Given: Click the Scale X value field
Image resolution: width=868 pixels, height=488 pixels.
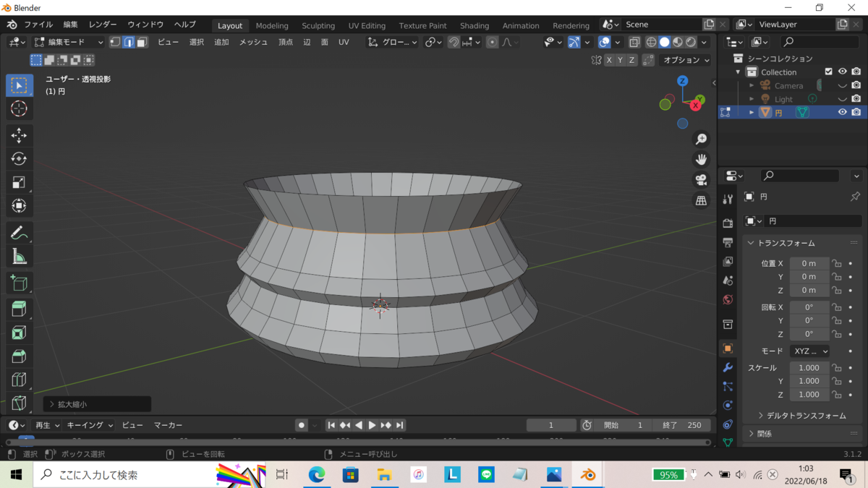Looking at the screenshot, I should pos(809,367).
